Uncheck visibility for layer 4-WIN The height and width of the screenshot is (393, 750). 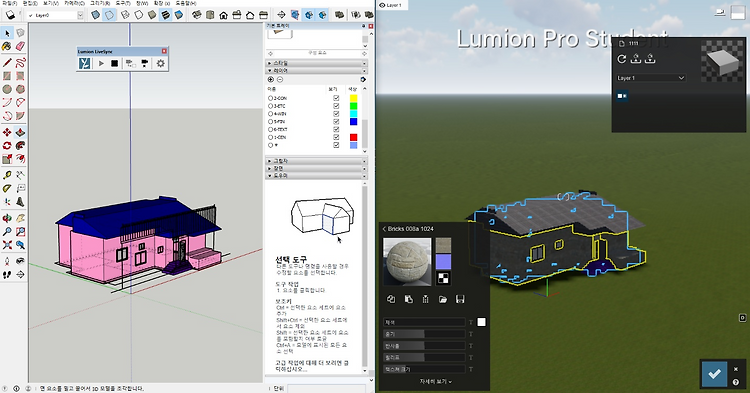[336, 114]
